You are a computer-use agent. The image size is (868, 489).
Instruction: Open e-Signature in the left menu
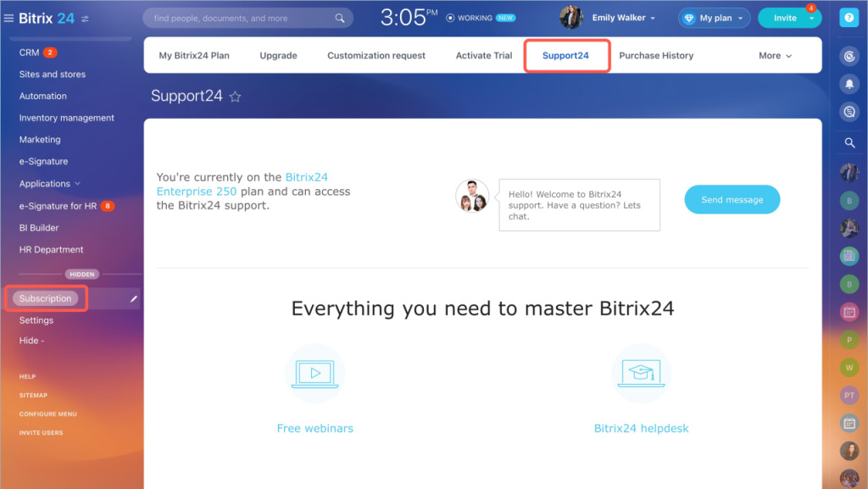tap(43, 162)
